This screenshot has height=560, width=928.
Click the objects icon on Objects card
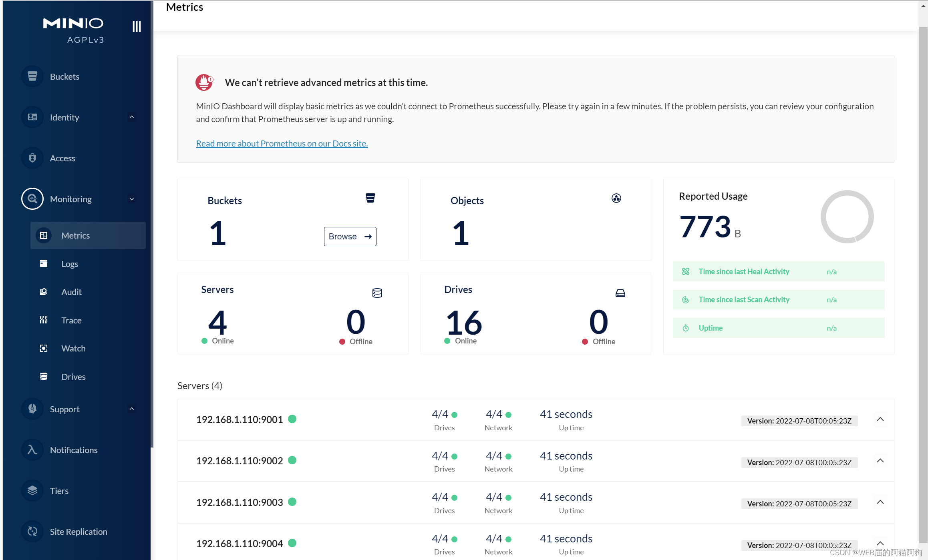616,198
